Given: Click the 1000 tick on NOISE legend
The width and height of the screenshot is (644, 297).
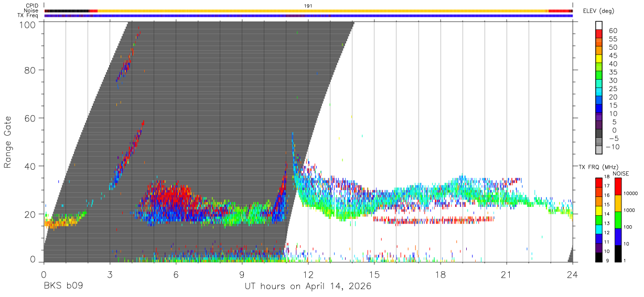Looking at the screenshot, I should (x=630, y=210).
